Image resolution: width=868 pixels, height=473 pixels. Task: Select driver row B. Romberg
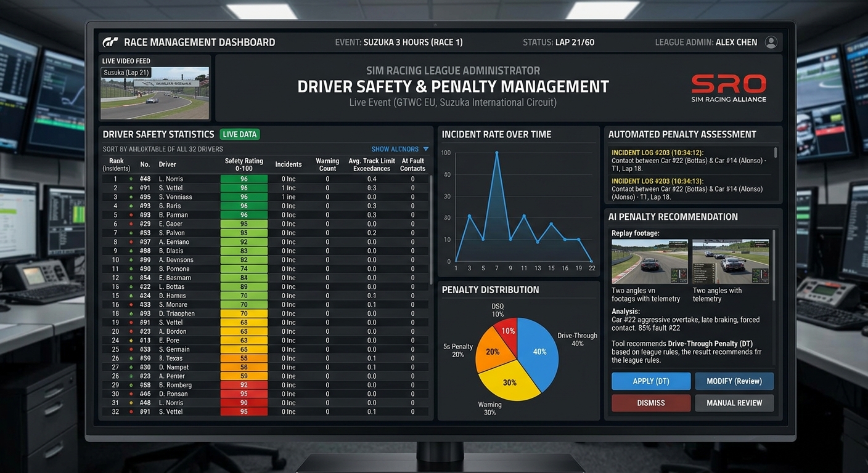[265, 386]
